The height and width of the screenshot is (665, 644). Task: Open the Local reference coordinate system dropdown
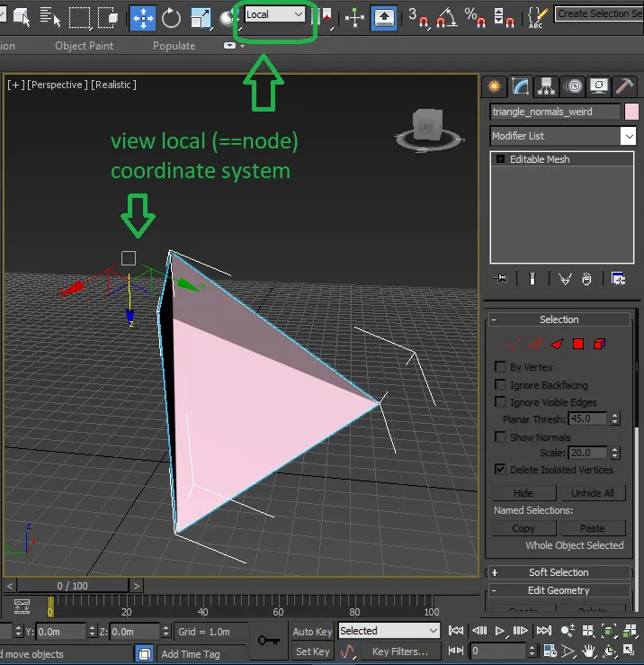pos(274,14)
